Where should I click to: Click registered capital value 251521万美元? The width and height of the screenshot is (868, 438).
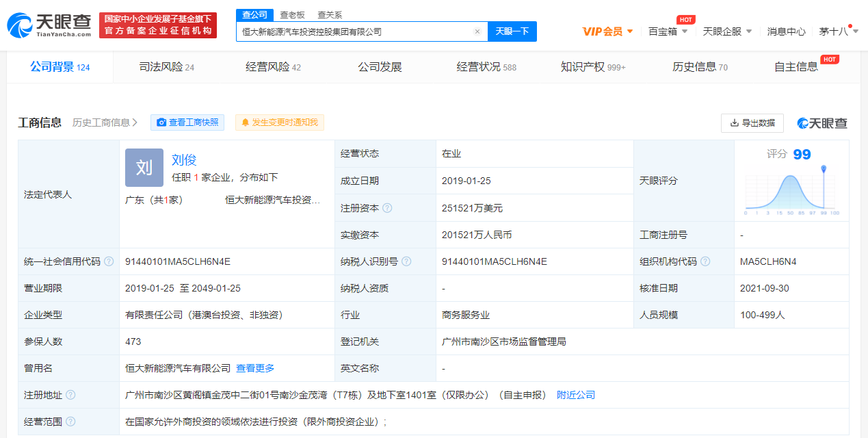click(472, 208)
